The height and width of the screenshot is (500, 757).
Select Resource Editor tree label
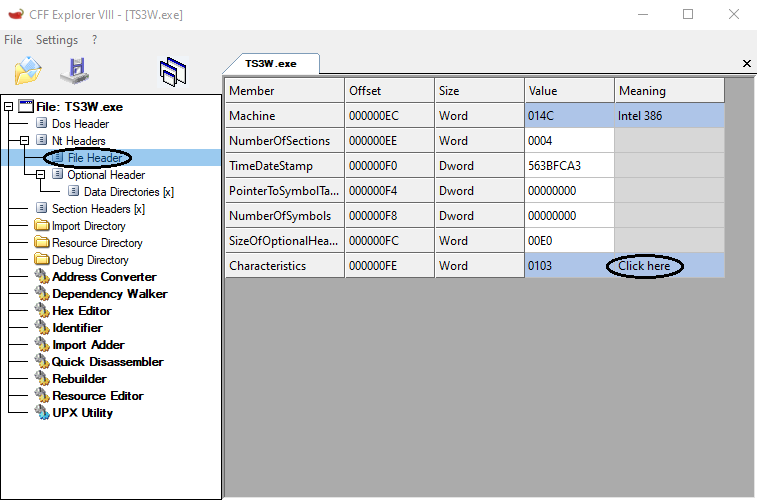(98, 396)
